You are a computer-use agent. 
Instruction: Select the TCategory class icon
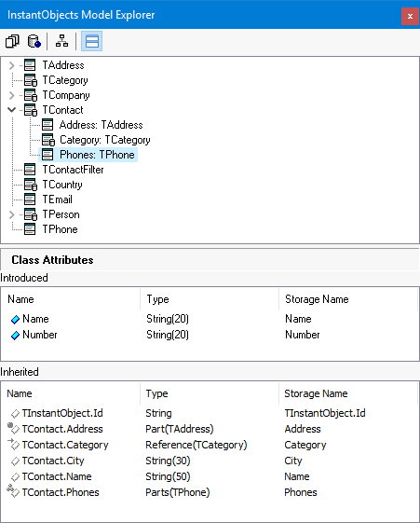pyautogui.click(x=31, y=80)
